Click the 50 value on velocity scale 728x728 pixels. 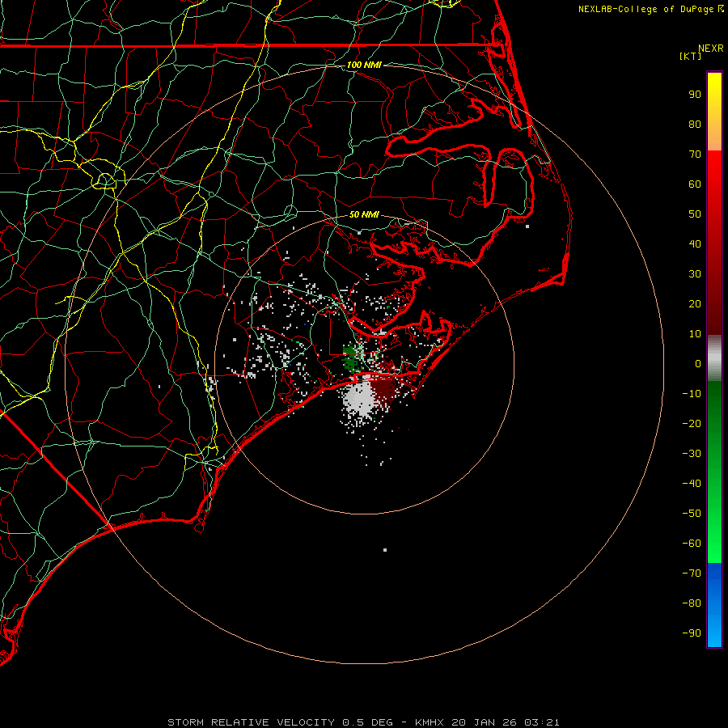[x=695, y=214]
